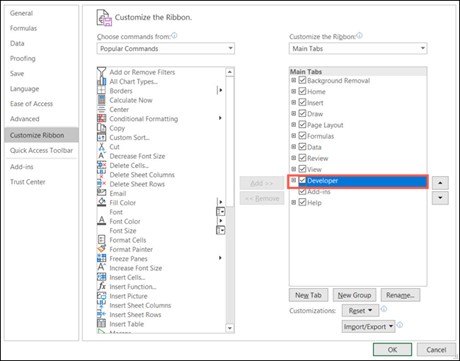The height and width of the screenshot is (361, 460).
Task: Click the Freeze Panes icon
Action: [101, 258]
